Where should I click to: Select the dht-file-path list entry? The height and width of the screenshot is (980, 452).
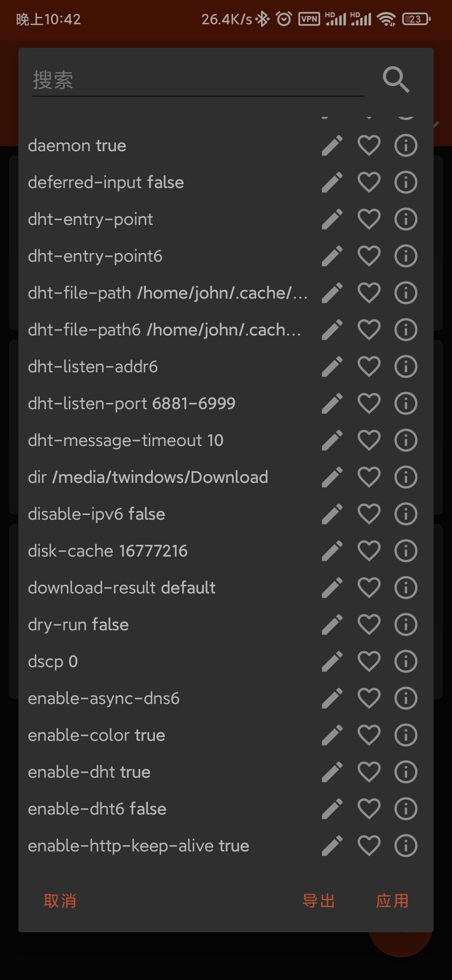pyautogui.click(x=167, y=293)
